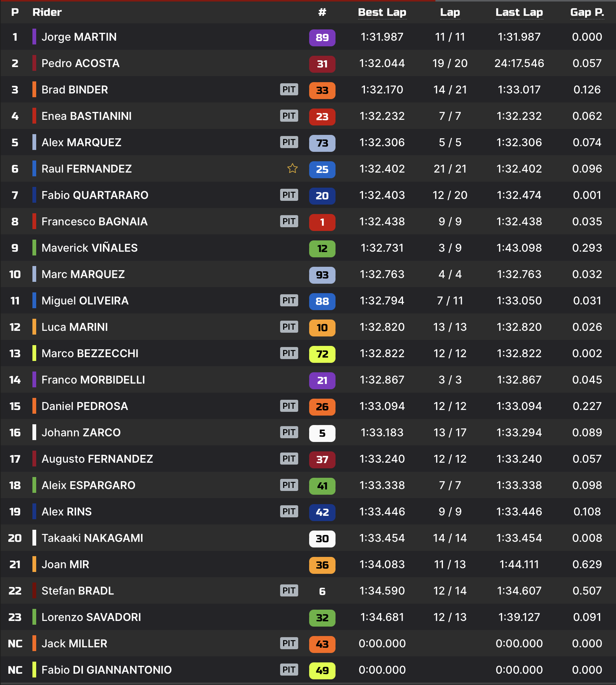The width and height of the screenshot is (616, 685).
Task: Click the white number 5 badge
Action: (322, 433)
